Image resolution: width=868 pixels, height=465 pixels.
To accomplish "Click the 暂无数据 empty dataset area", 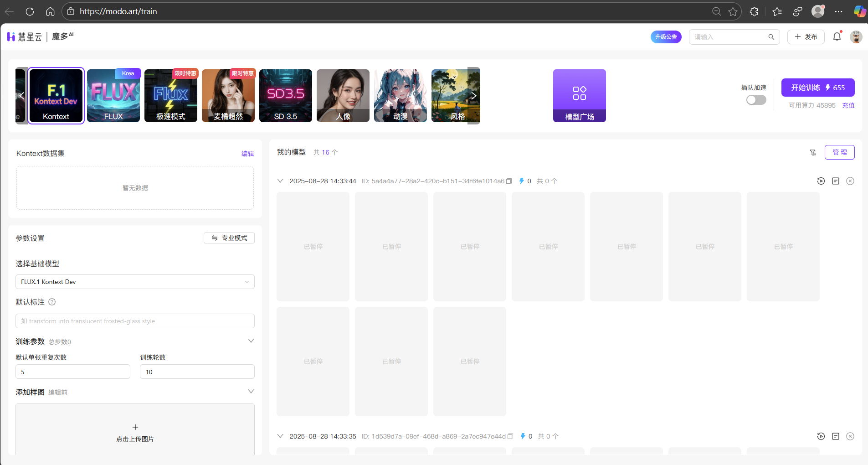I will (x=135, y=188).
